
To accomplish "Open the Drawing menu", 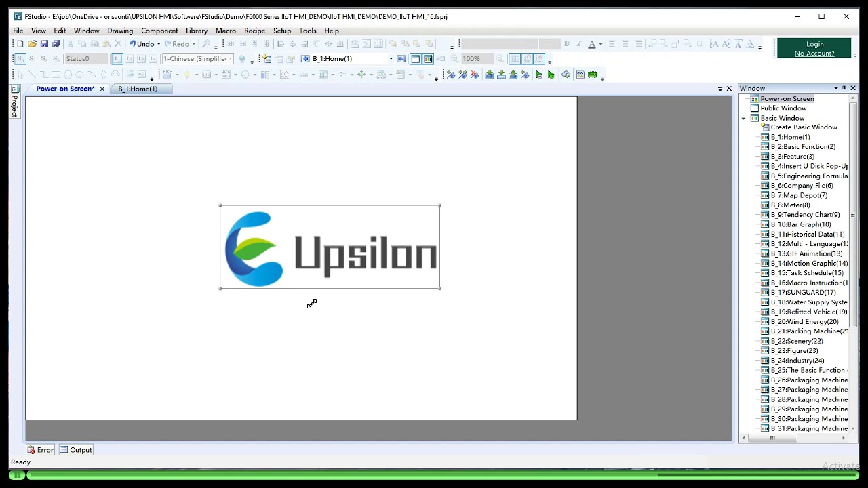I will (120, 30).
